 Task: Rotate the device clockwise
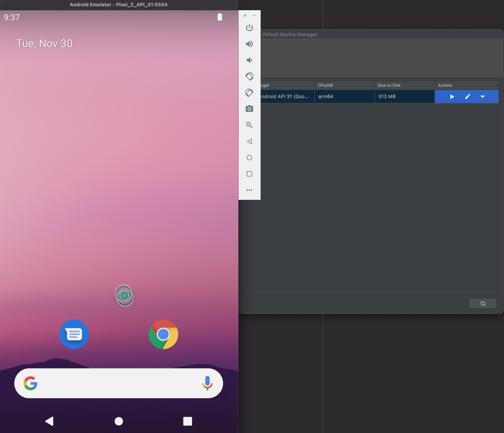(249, 93)
